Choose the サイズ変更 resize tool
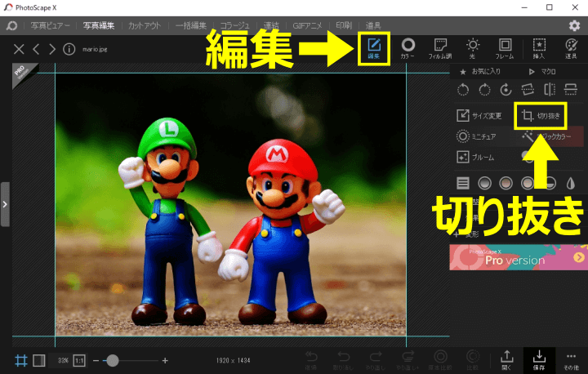This screenshot has height=374, width=588. click(x=479, y=115)
